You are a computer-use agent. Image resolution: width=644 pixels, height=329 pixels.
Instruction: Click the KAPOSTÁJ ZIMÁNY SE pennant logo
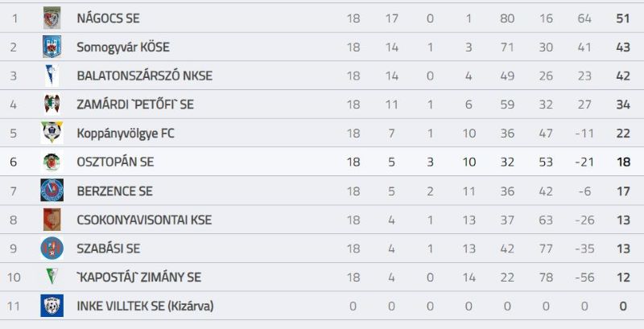[x=52, y=277]
